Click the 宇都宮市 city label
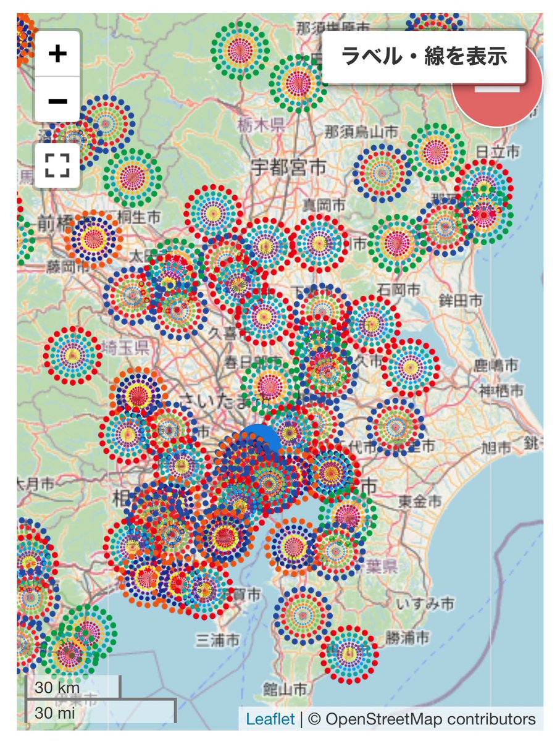This screenshot has height=741, width=560. (x=288, y=168)
